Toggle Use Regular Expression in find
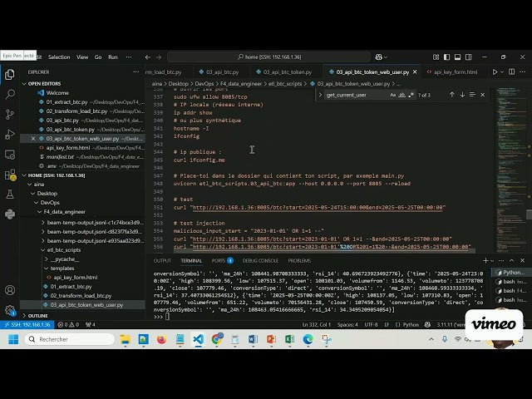Image resolution: width=532 pixels, height=399 pixels. coord(411,95)
